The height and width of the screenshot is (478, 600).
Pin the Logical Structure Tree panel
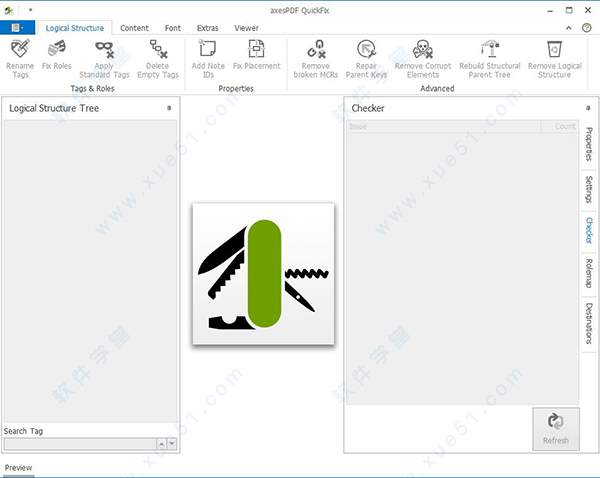tap(169, 108)
